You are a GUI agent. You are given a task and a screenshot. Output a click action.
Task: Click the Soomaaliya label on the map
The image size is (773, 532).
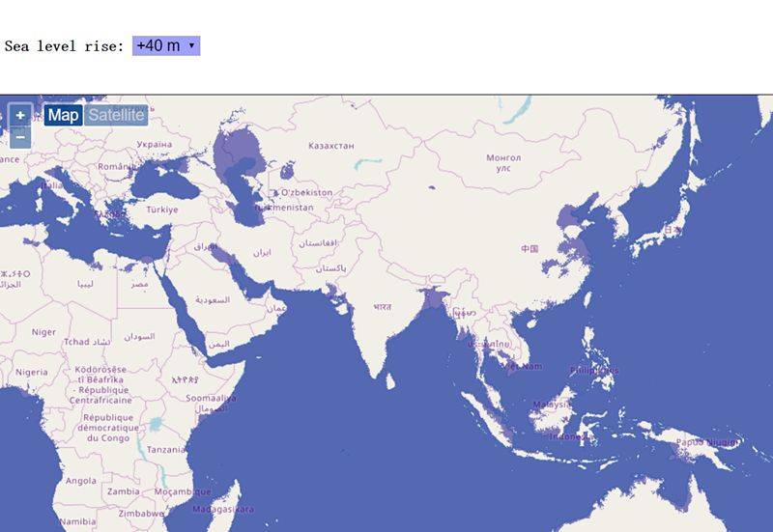pos(211,398)
